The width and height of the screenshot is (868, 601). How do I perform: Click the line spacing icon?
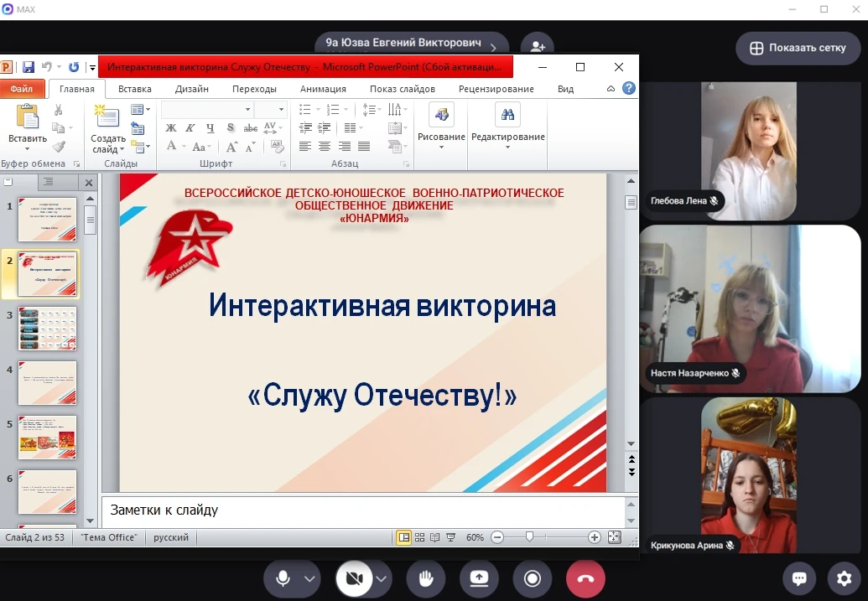tap(369, 110)
